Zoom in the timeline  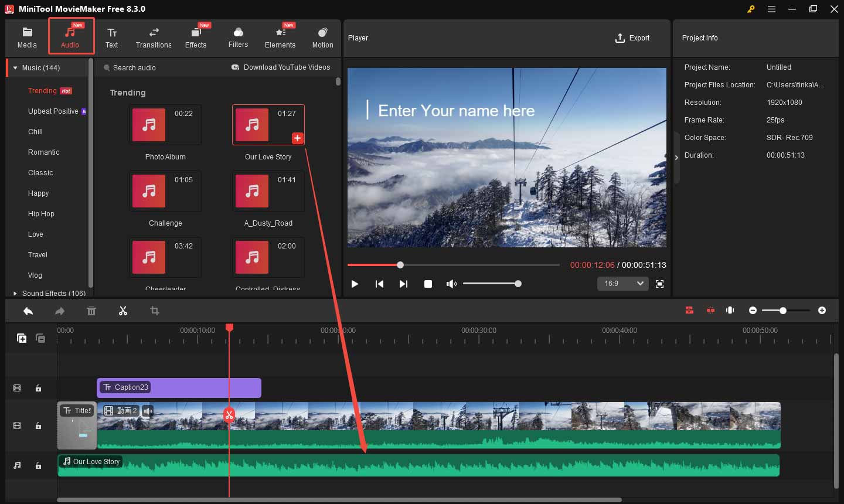(822, 311)
